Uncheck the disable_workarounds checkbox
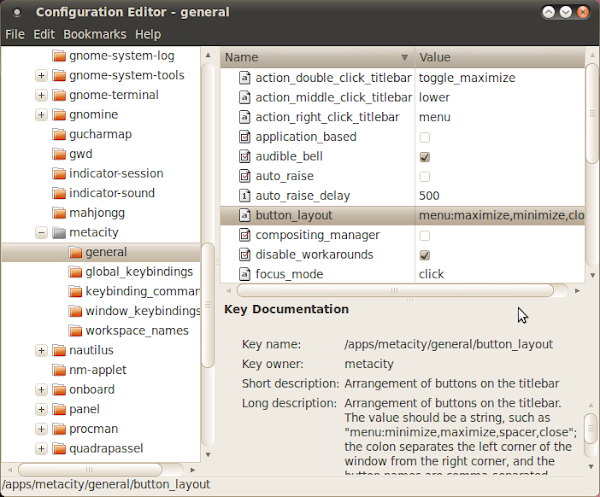 click(x=424, y=255)
